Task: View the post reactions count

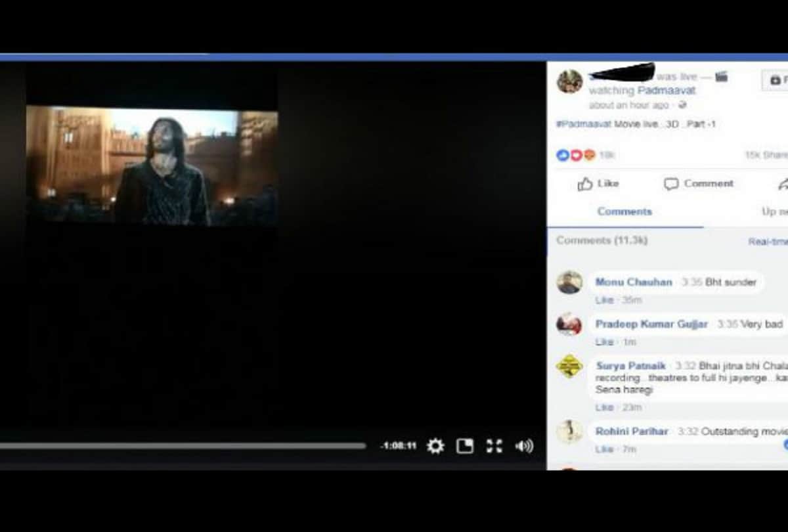Action: [606, 156]
